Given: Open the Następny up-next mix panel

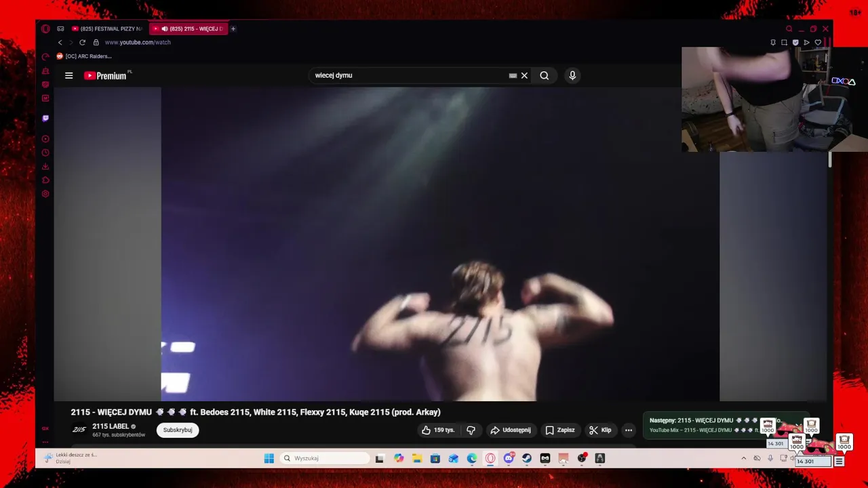Looking at the screenshot, I should 726,426.
